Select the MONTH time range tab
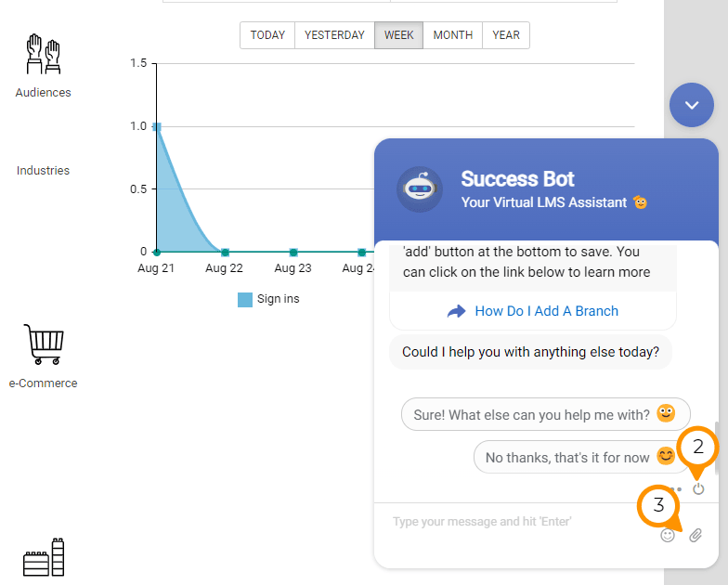The height and width of the screenshot is (585, 728). [x=453, y=35]
